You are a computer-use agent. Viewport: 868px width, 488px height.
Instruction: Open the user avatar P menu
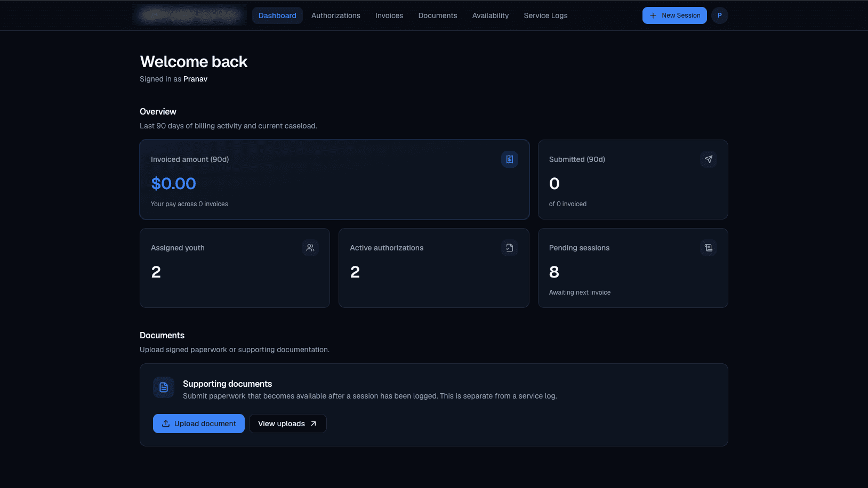coord(720,15)
